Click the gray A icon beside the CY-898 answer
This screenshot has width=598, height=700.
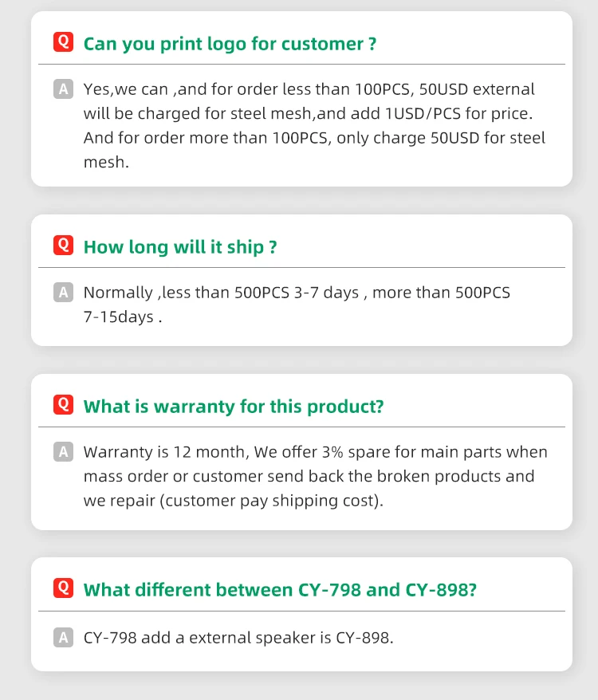click(63, 637)
